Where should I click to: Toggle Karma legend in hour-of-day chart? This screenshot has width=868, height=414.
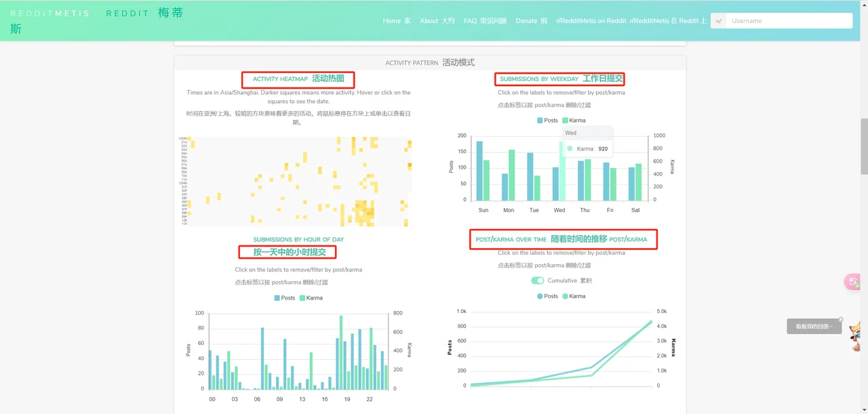tap(311, 298)
